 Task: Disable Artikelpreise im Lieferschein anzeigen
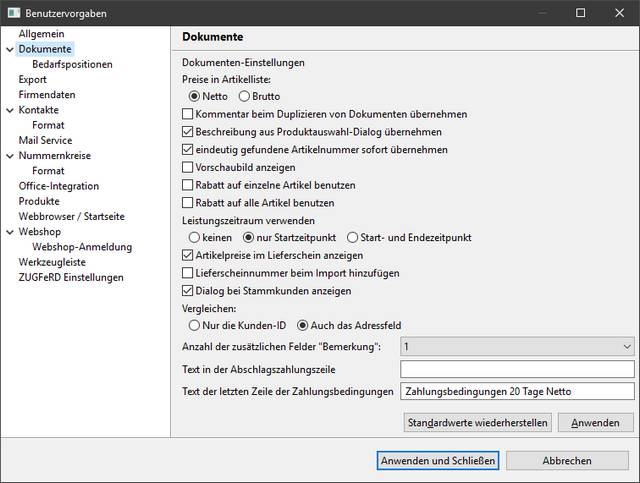pyautogui.click(x=188, y=256)
